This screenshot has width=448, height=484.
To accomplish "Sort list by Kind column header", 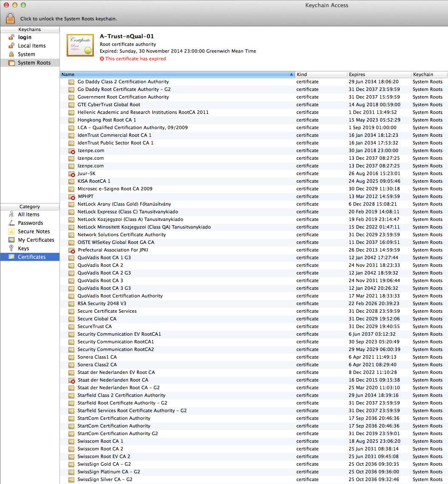I will pyautogui.click(x=321, y=74).
